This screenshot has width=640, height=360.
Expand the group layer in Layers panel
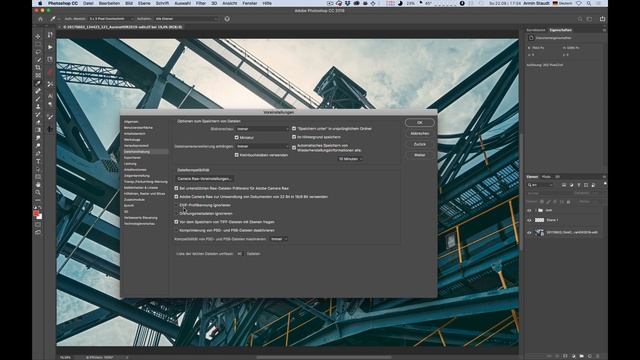click(535, 210)
